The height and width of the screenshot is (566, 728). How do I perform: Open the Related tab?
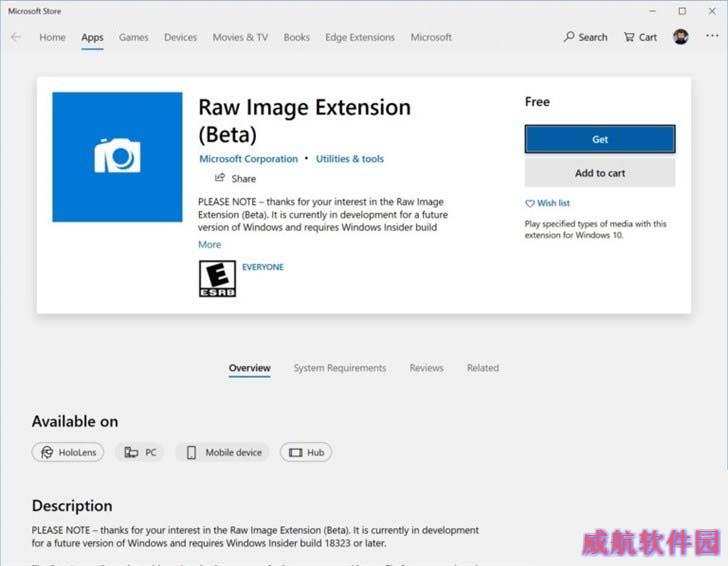[483, 368]
